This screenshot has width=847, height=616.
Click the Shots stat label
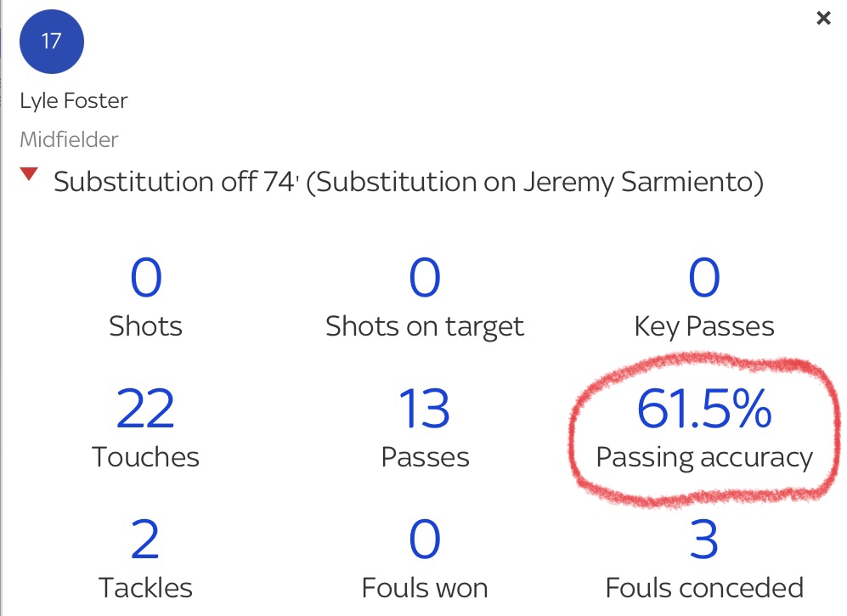(145, 326)
